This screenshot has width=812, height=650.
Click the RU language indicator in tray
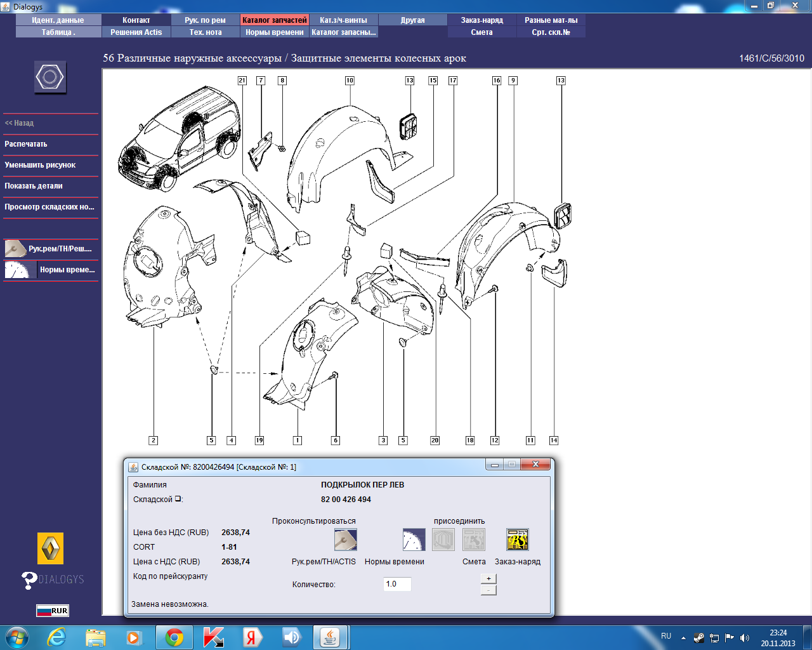tap(666, 636)
